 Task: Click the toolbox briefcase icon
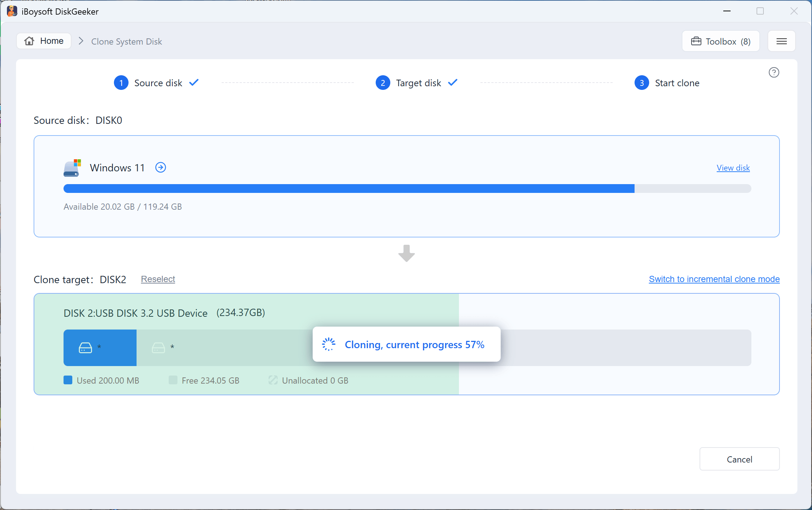point(696,41)
